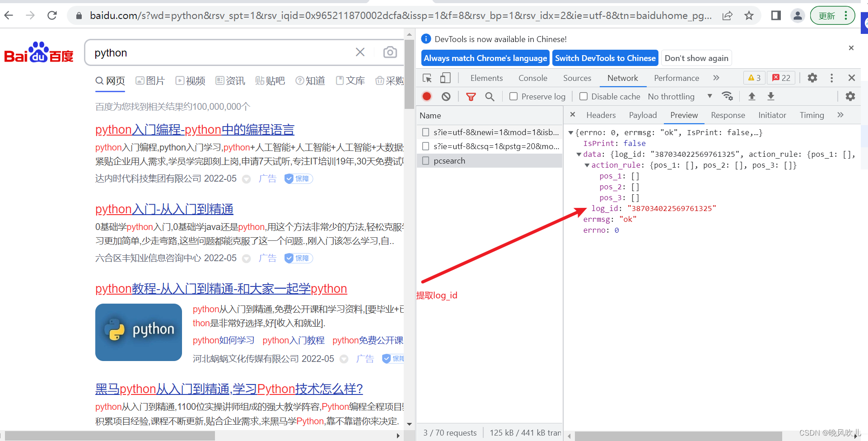Open the Response tab of request
868x441 pixels.
[728, 115]
